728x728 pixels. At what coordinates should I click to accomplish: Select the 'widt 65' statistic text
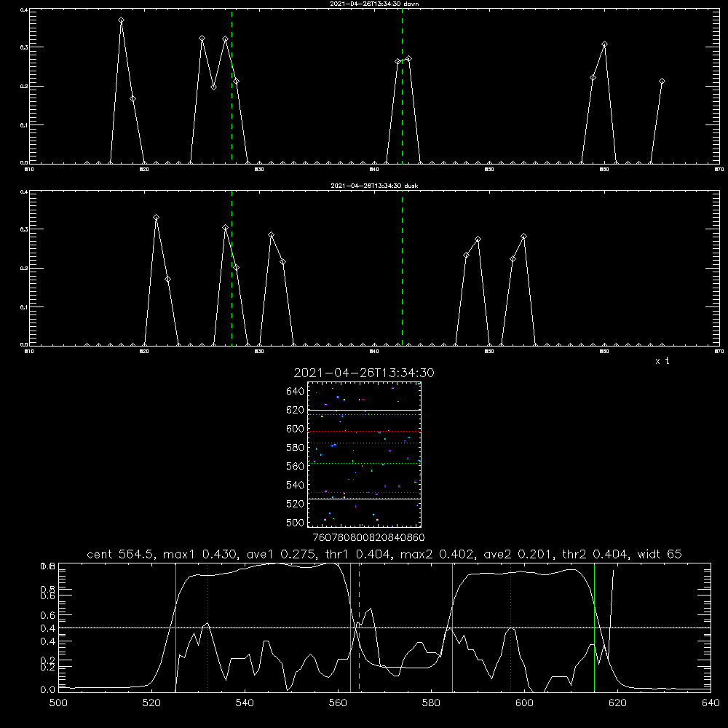pyautogui.click(x=660, y=554)
